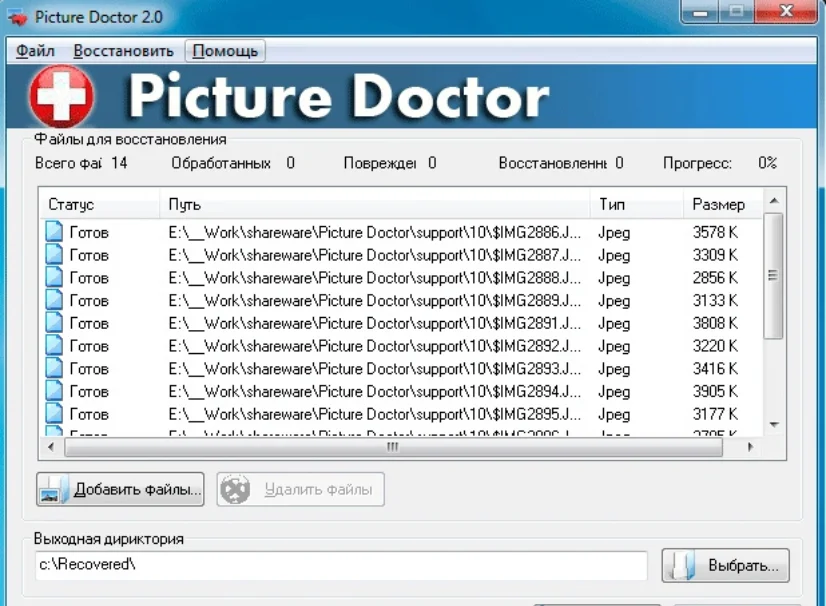The height and width of the screenshot is (606, 826).
Task: Open the Файл menu
Action: pos(34,49)
